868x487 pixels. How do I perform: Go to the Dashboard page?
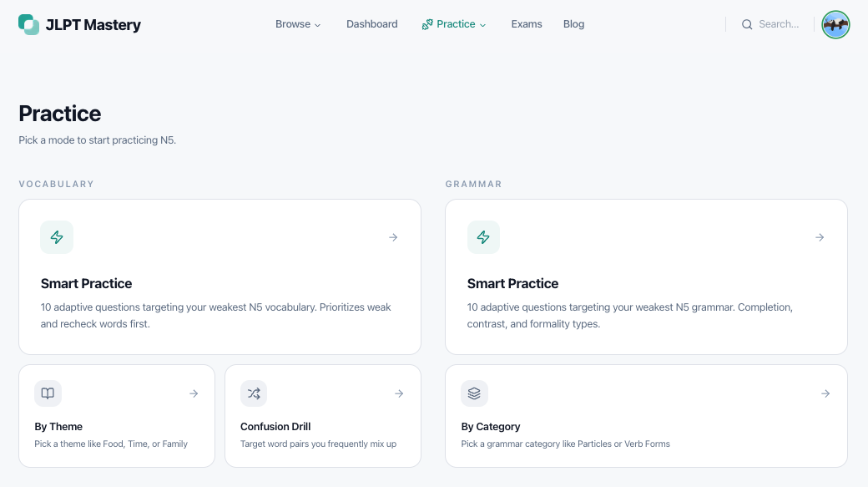click(x=372, y=24)
